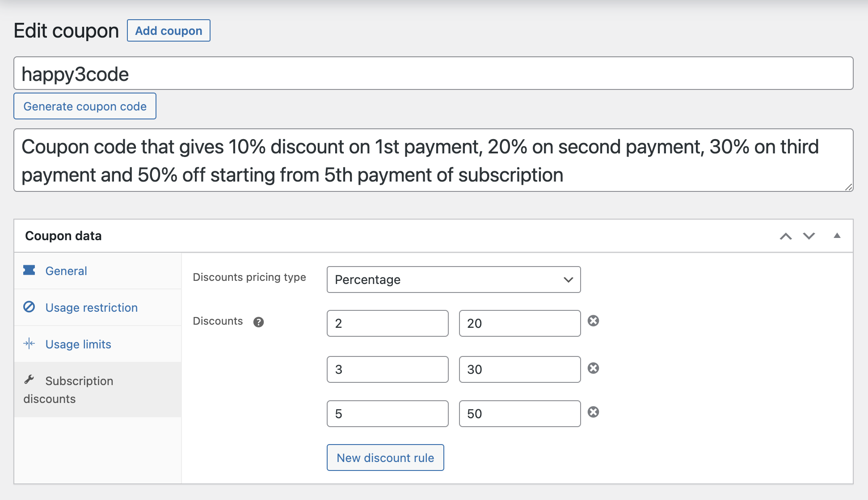Collapse the Coupon data panel
The image size is (868, 500).
pyautogui.click(x=838, y=236)
